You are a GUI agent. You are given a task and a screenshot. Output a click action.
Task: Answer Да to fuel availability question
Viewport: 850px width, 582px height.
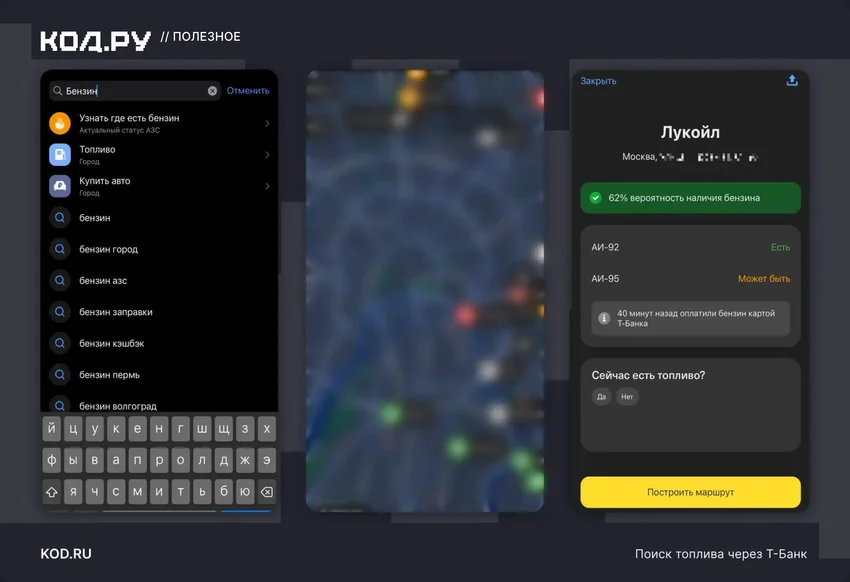(601, 397)
